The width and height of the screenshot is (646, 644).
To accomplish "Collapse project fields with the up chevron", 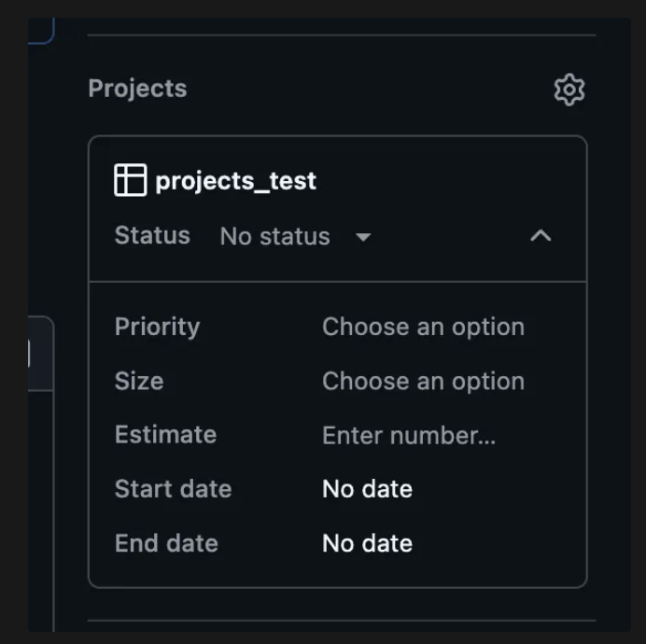I will point(541,236).
